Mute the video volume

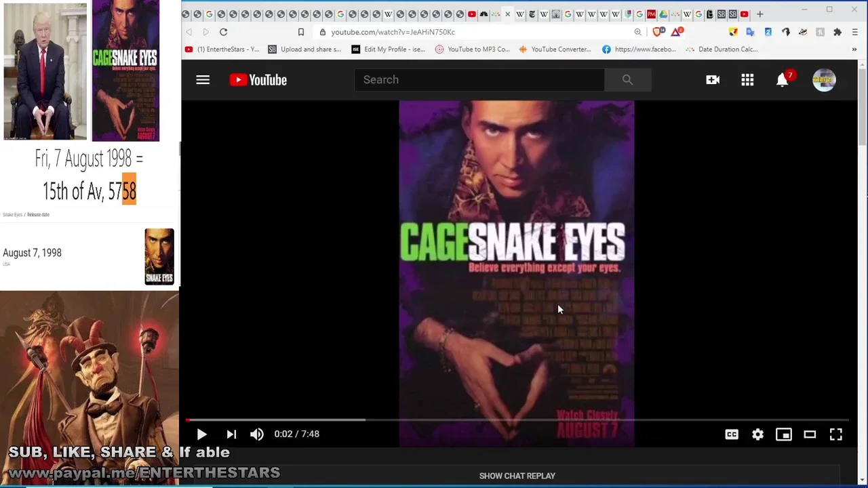tap(257, 434)
